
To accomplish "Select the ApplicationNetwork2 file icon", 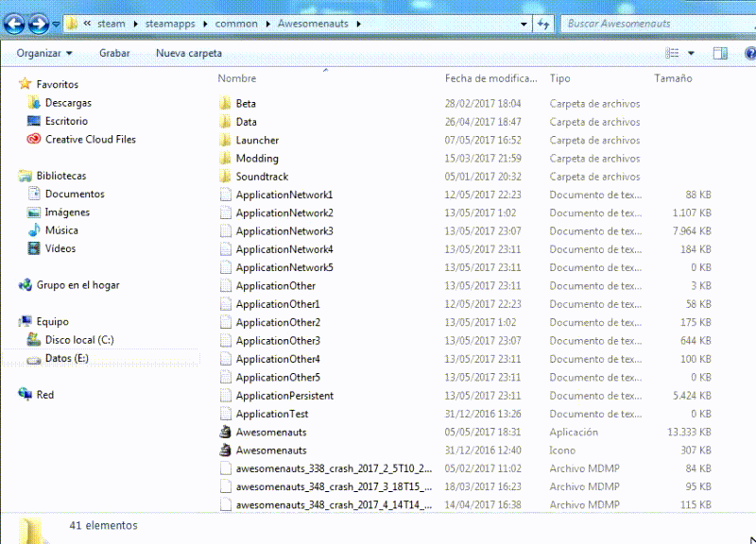I will pos(225,213).
